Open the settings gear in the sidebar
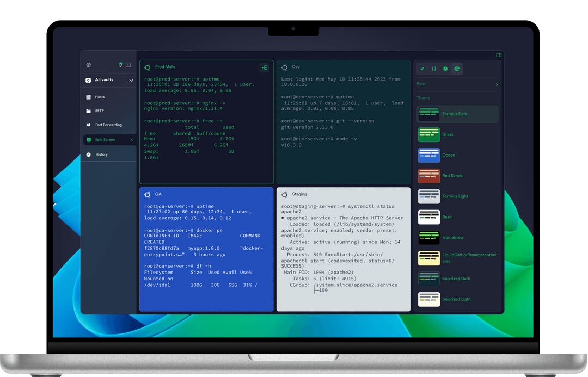Screen dimensions: 588x377 (x=87, y=64)
